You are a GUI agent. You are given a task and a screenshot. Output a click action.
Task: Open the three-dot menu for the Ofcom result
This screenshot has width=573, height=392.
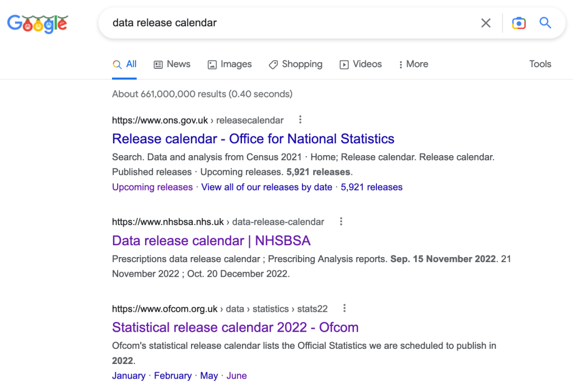click(344, 309)
